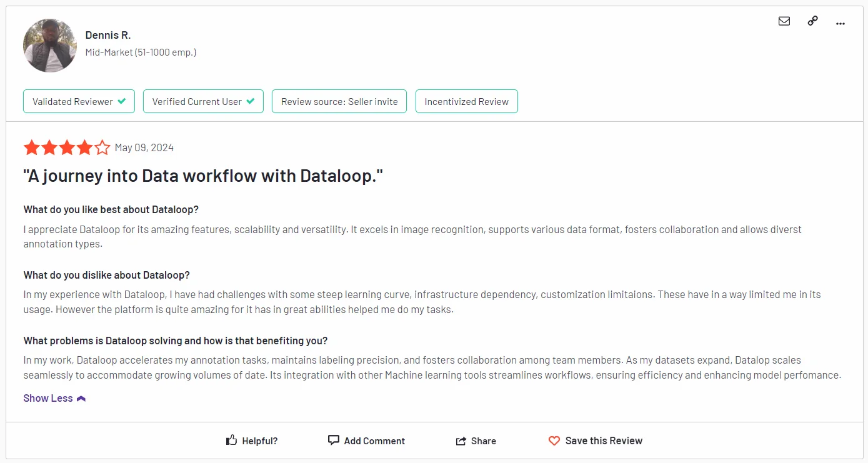
Task: Click the Incentivized Review badge
Action: point(467,101)
